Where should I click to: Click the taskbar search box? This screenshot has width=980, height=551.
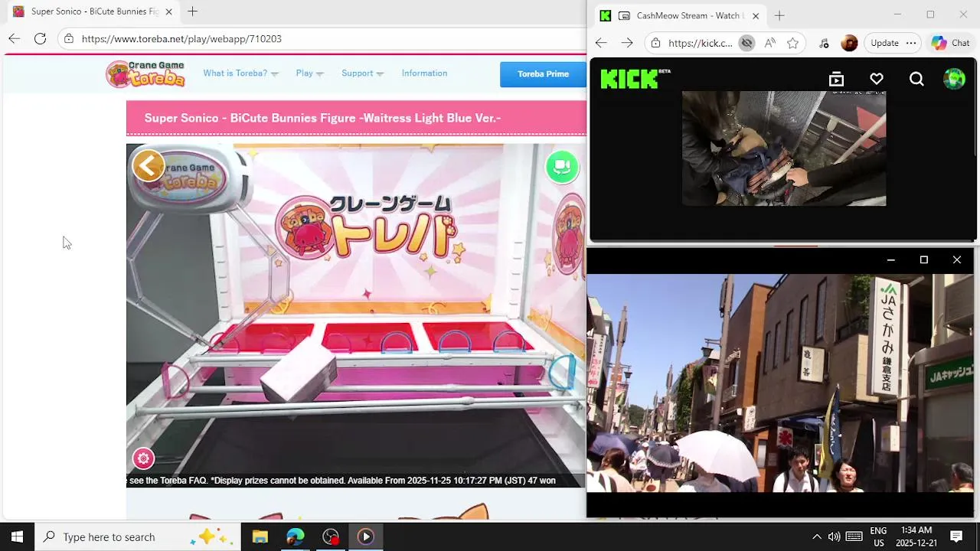point(138,536)
